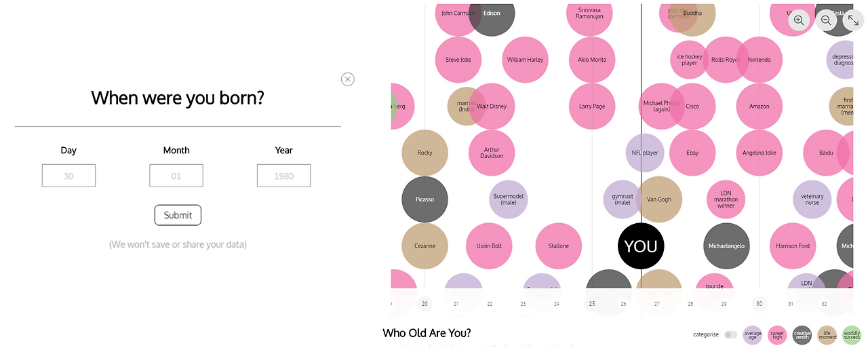Select age 30 on the timeline axis
Image resolution: width=868 pixels, height=350 pixels.
[759, 304]
